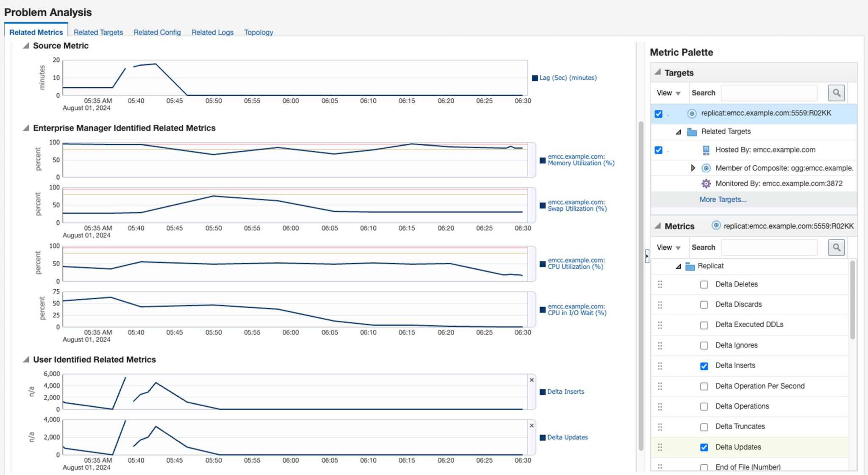Expand Member of Composite: ogg:emcc.example
Image resolution: width=868 pixels, height=475 pixels.
tap(693, 168)
